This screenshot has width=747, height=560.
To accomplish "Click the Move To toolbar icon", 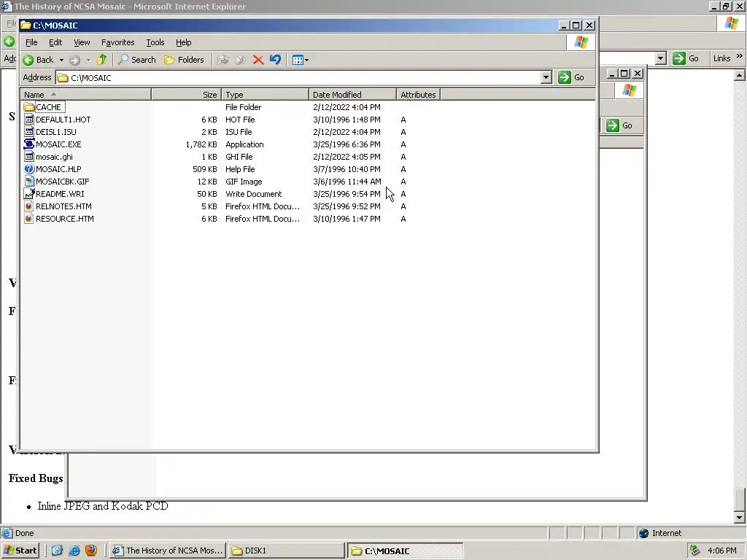I will (x=223, y=60).
